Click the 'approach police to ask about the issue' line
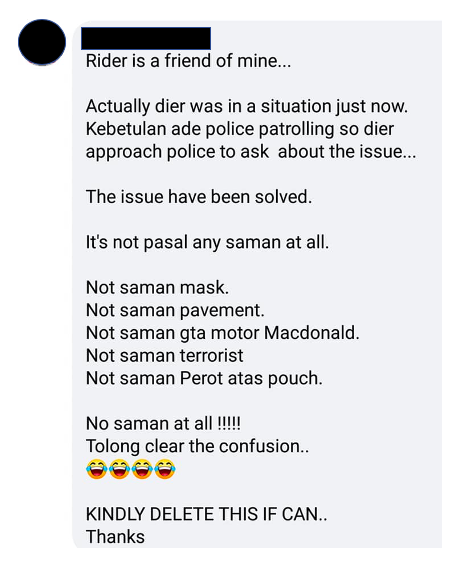Viewport: 458px width, 567px height. click(x=251, y=152)
